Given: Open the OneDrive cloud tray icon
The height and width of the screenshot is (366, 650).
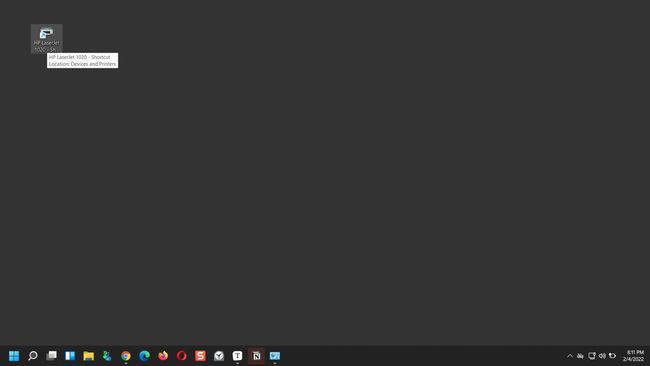Looking at the screenshot, I should click(580, 356).
